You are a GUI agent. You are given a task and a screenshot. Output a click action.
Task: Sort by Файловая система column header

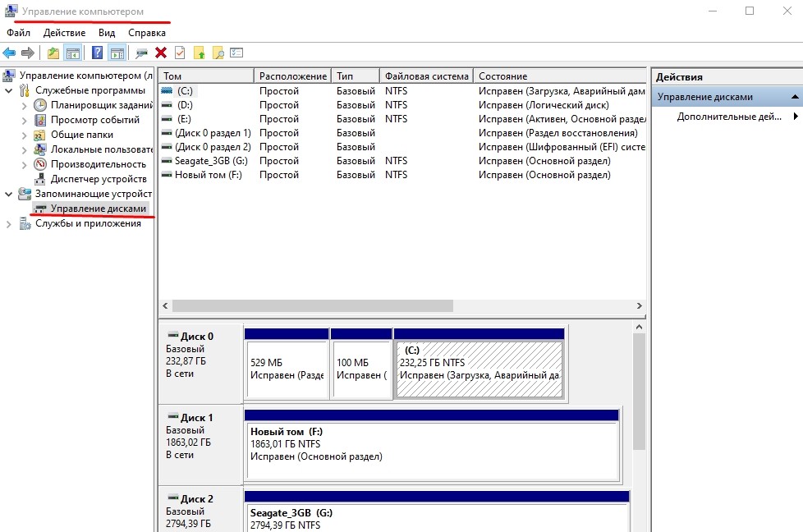pos(426,76)
